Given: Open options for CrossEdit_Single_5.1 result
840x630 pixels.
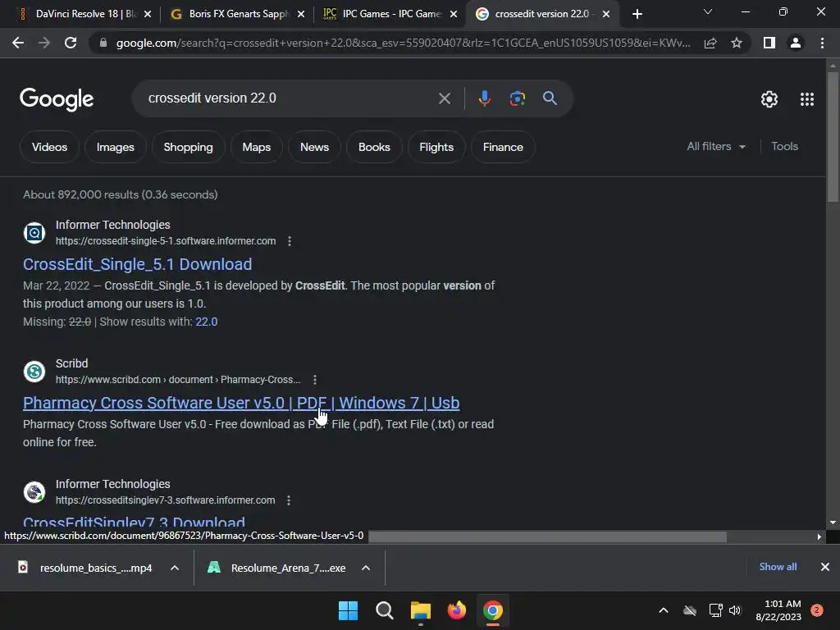Looking at the screenshot, I should (x=290, y=241).
